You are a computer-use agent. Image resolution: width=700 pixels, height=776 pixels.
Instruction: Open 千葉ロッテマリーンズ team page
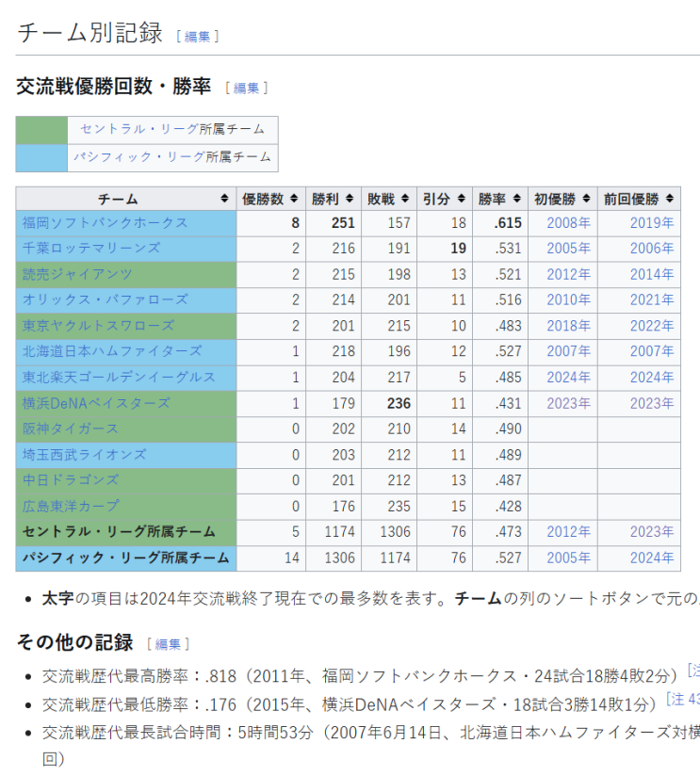tap(91, 249)
